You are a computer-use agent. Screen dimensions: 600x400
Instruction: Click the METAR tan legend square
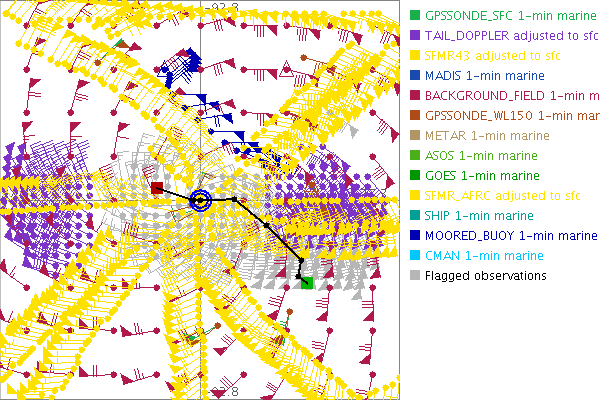click(415, 136)
